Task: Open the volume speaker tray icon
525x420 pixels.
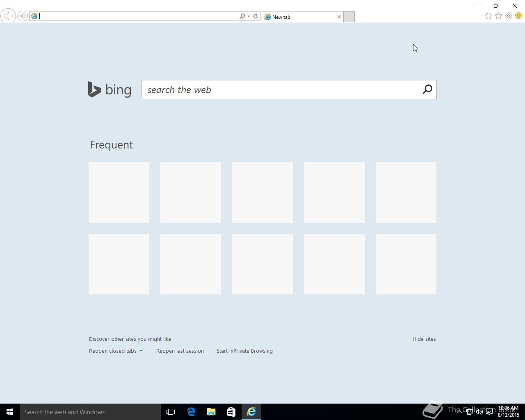Action: [x=479, y=412]
